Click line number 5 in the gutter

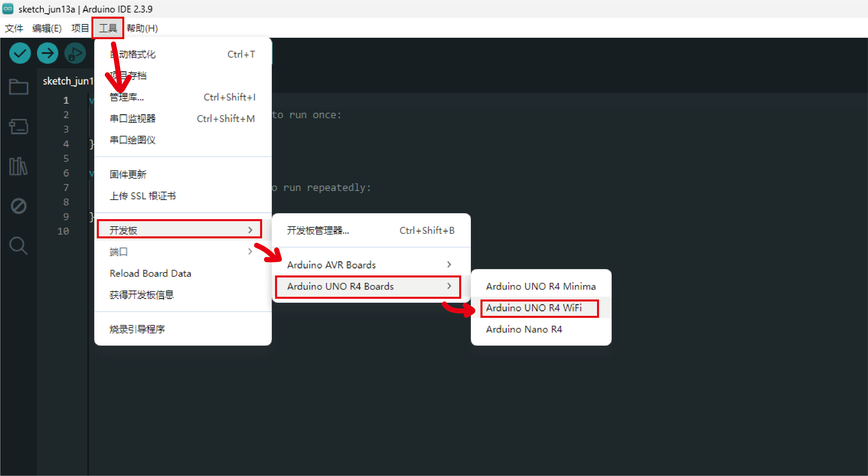click(66, 159)
